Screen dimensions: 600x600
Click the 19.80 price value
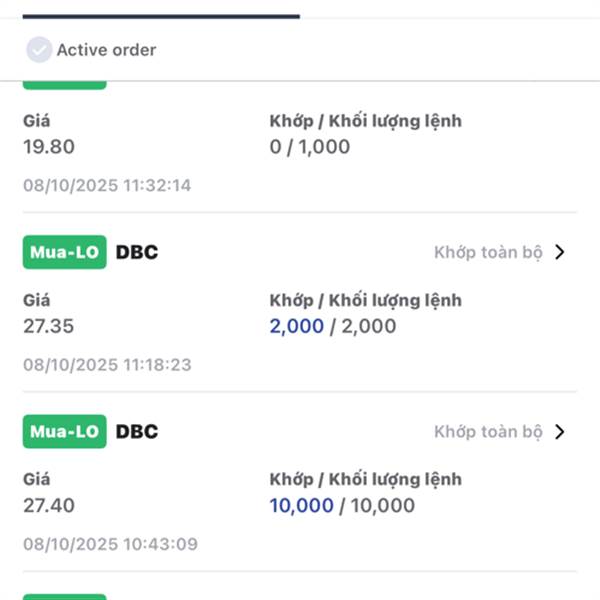pyautogui.click(x=49, y=147)
